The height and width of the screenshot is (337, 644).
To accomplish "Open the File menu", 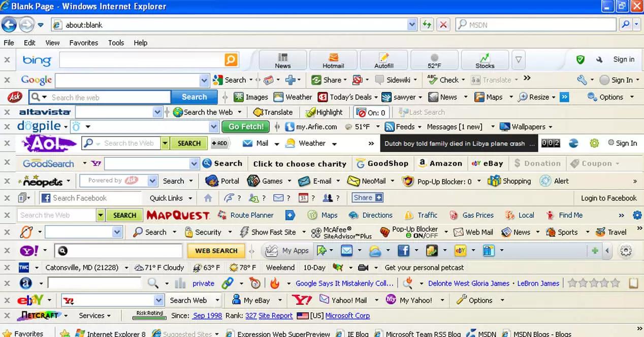I will point(9,43).
